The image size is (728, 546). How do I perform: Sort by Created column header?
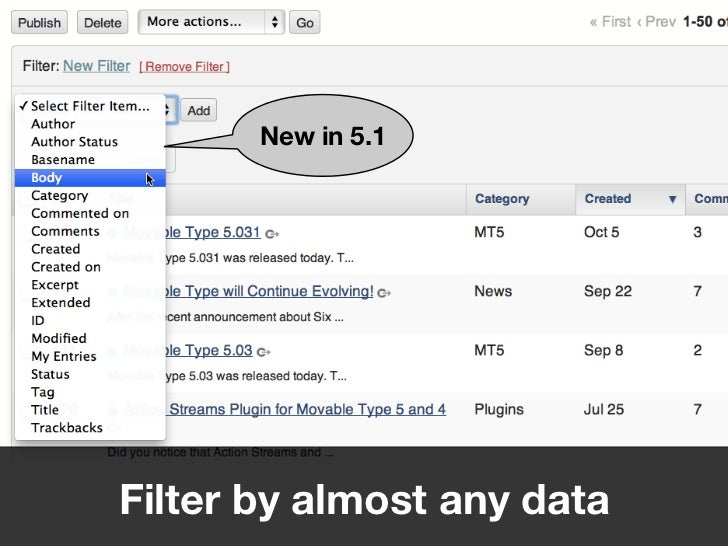click(x=608, y=199)
